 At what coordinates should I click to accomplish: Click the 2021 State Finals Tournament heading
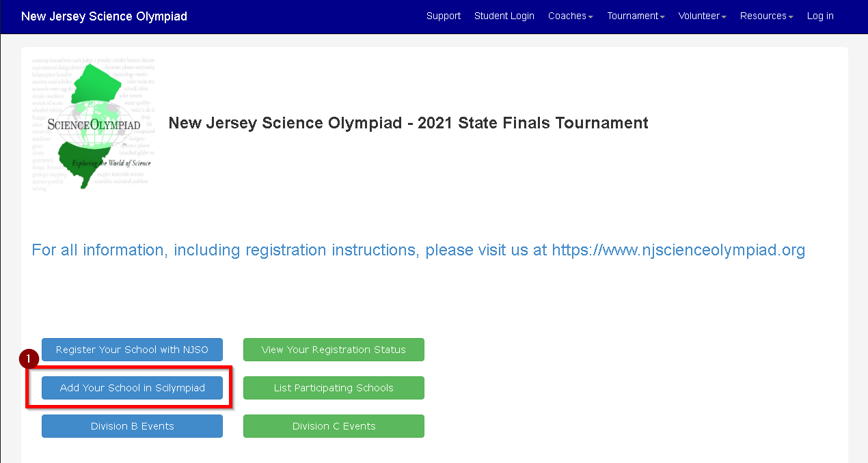pos(533,123)
